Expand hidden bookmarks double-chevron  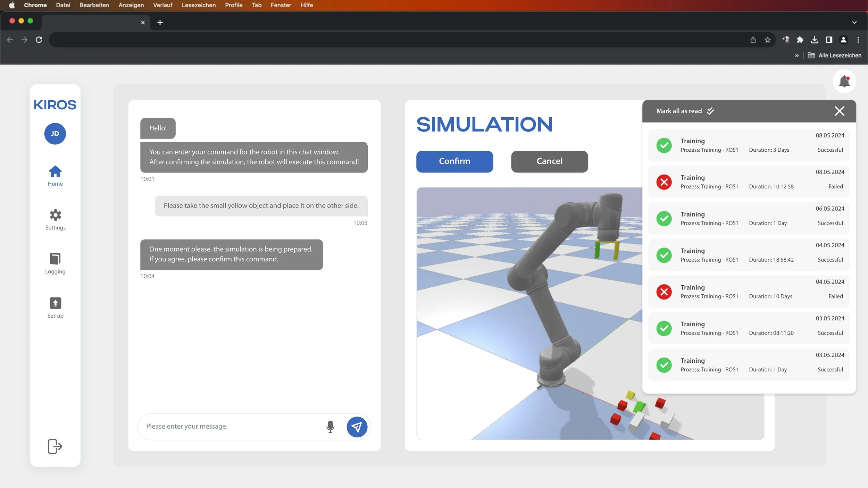click(x=796, y=56)
